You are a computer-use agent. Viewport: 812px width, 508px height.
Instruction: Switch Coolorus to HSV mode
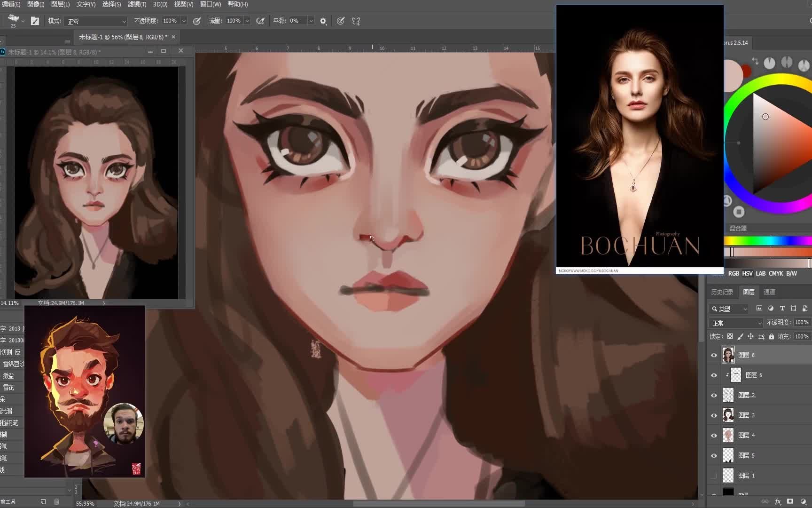747,273
